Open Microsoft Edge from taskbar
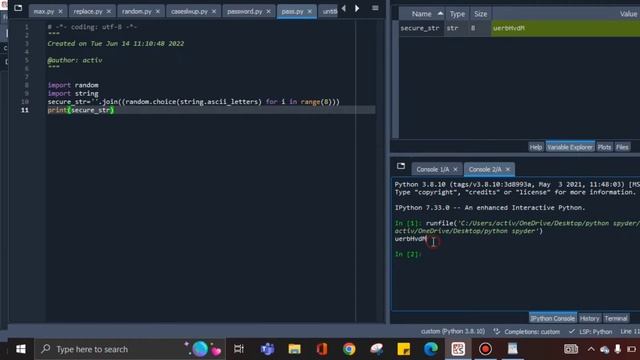This screenshot has height=360, width=640. point(431,349)
